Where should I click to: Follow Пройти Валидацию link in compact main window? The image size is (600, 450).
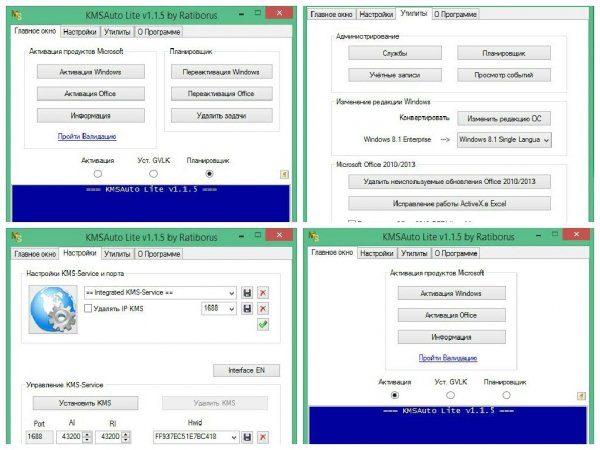click(x=448, y=358)
